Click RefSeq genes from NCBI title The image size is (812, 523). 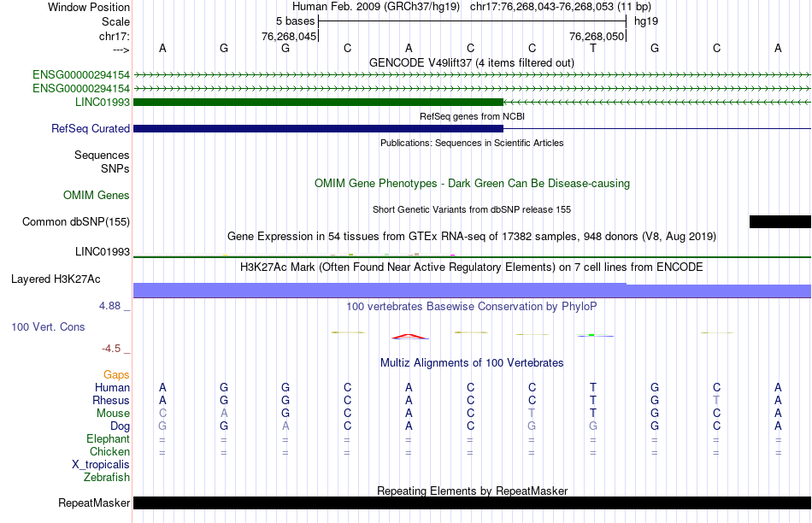point(472,116)
